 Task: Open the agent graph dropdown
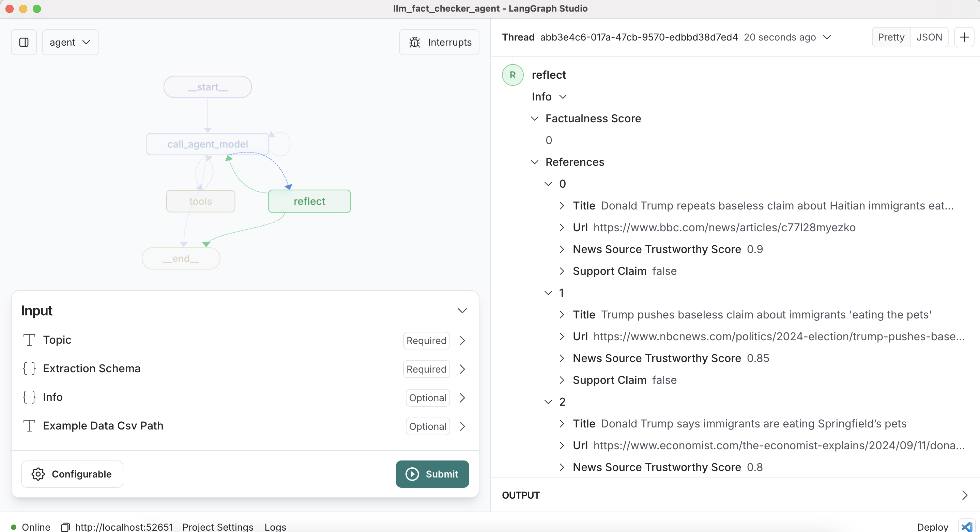[71, 42]
